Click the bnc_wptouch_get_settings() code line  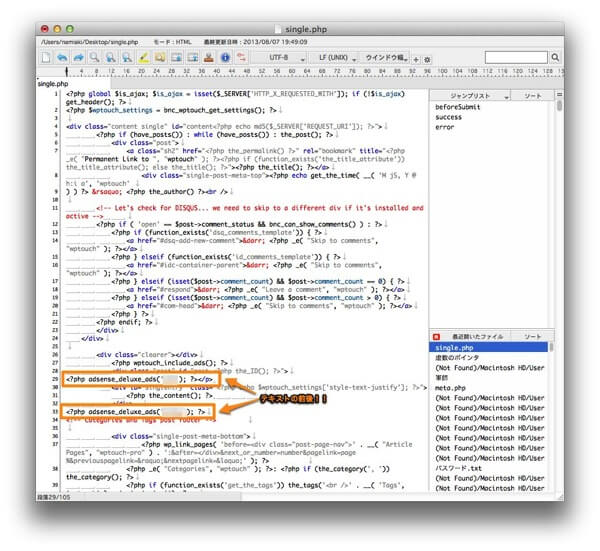(x=171, y=111)
